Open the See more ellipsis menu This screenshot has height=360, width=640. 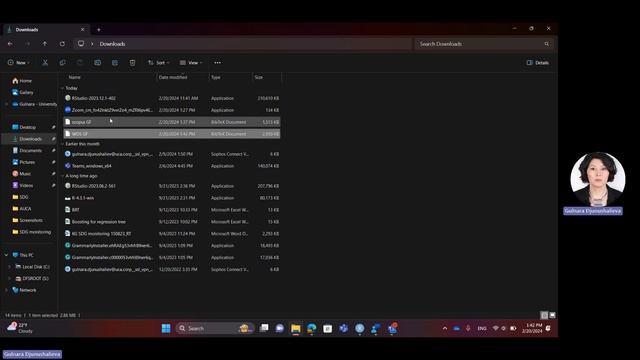pos(218,62)
